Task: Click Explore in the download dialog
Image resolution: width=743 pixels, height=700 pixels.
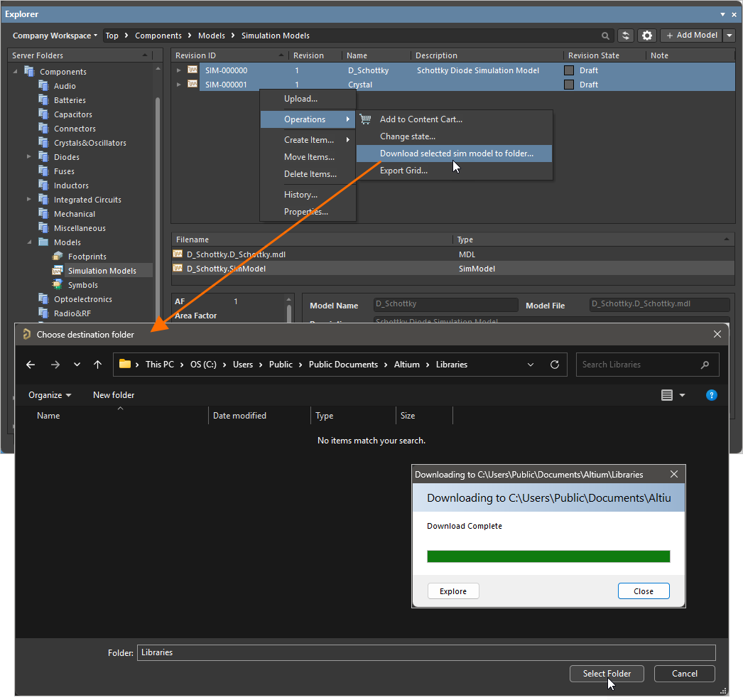Action: [x=453, y=591]
